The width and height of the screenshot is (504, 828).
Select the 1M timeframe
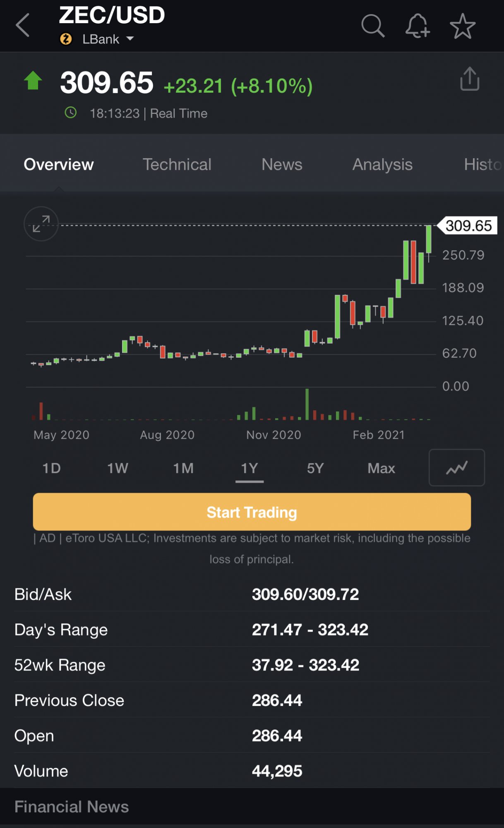click(183, 468)
